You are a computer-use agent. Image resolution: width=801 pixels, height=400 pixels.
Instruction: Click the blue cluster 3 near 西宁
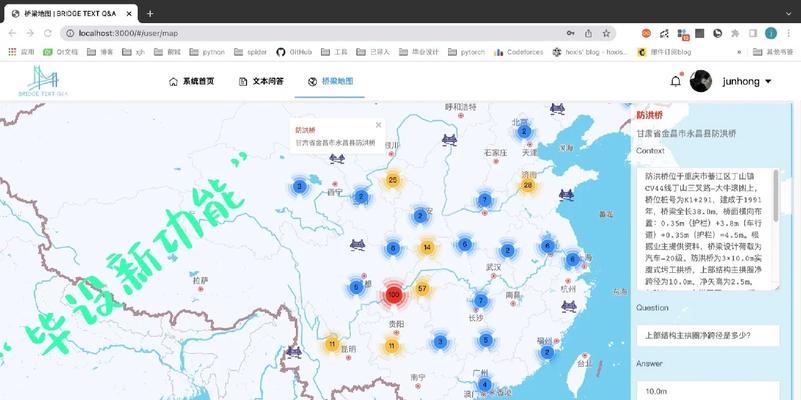(x=299, y=186)
